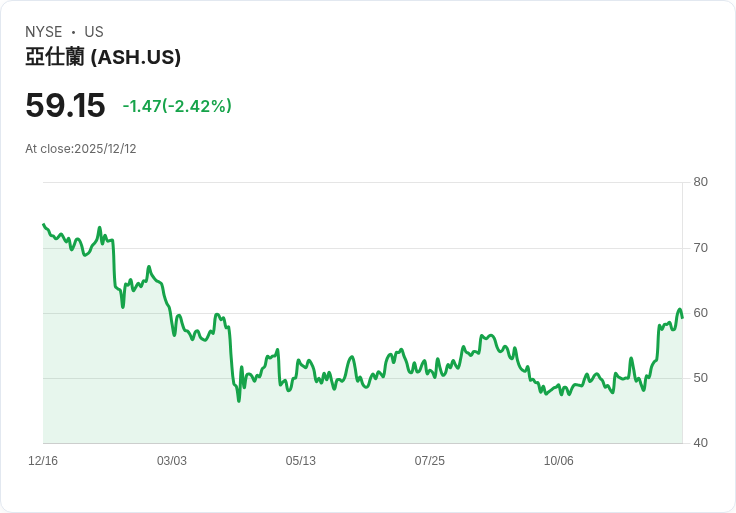Click the 50 y-axis price label

click(700, 378)
